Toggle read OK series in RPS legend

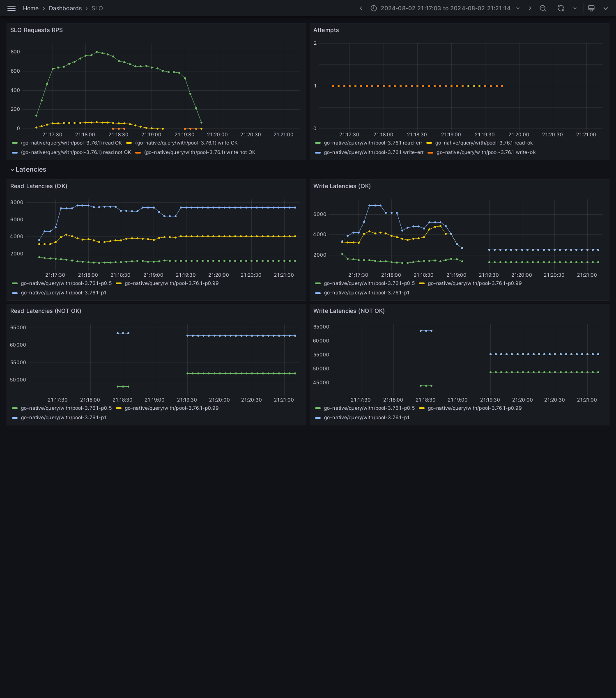point(71,143)
